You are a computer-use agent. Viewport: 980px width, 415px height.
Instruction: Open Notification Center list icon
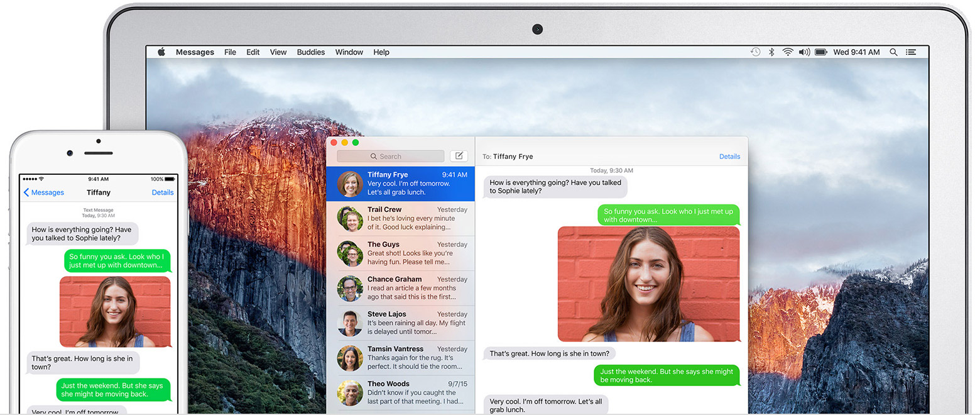pyautogui.click(x=911, y=52)
